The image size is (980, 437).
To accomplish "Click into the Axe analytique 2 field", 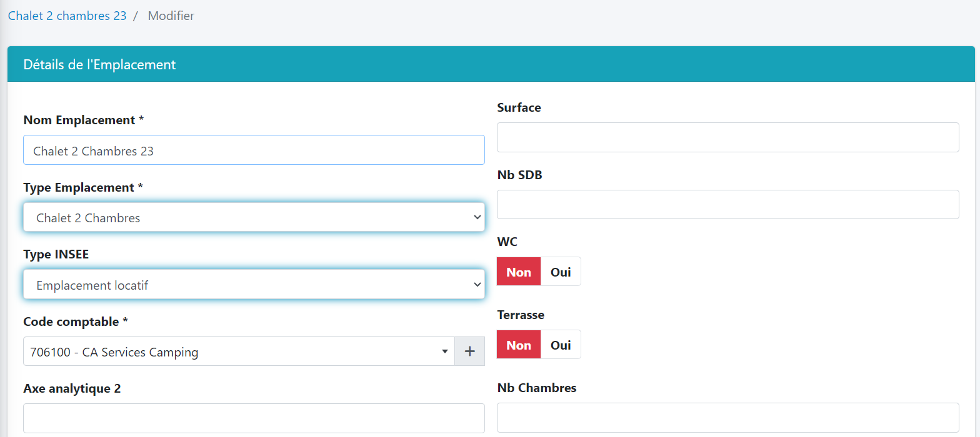I will coord(254,418).
